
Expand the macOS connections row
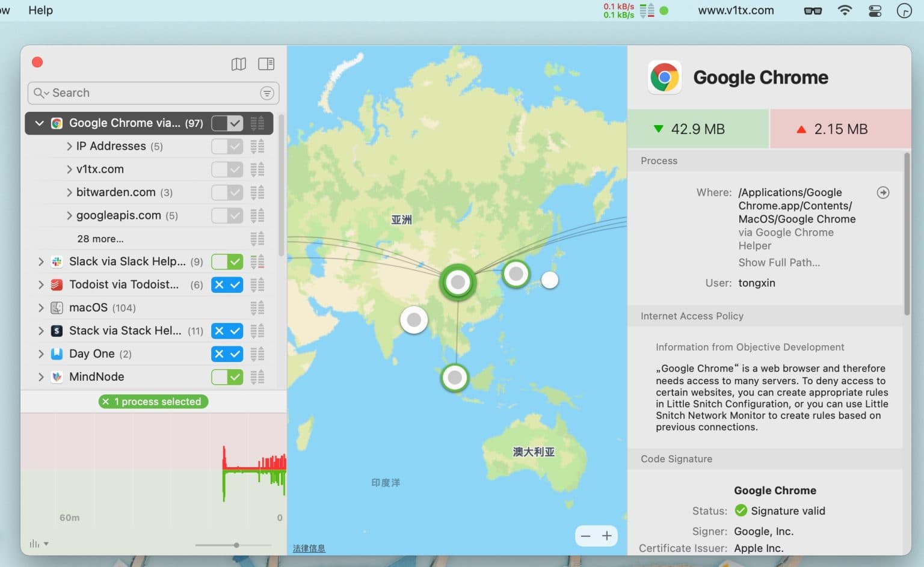(x=41, y=308)
